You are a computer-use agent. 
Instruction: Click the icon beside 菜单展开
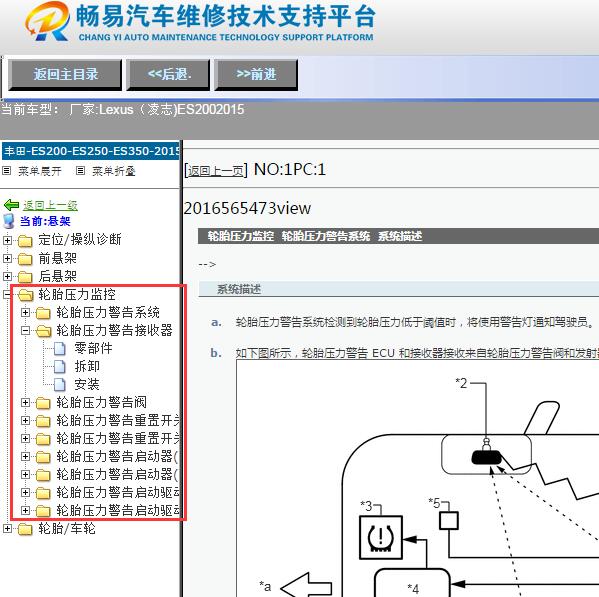click(6, 171)
